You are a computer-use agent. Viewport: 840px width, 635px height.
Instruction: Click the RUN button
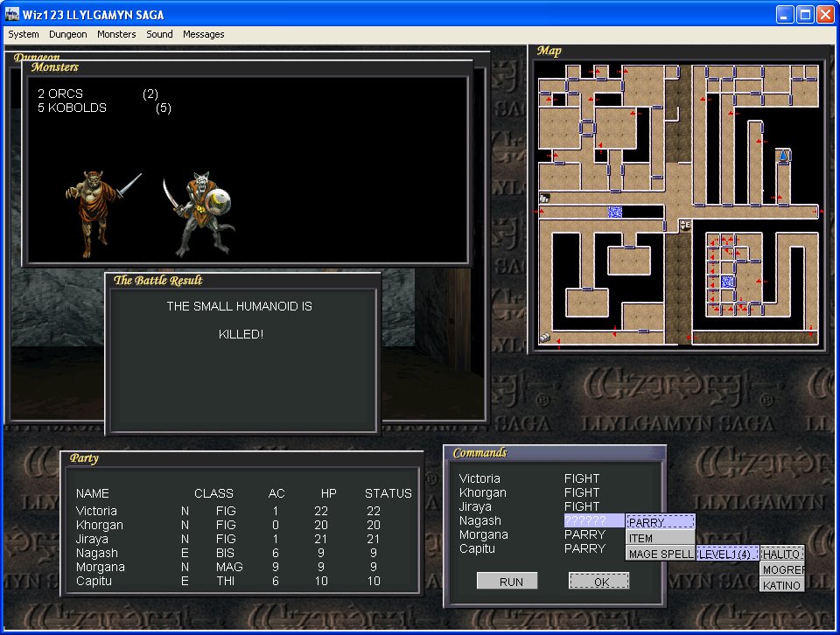507,581
